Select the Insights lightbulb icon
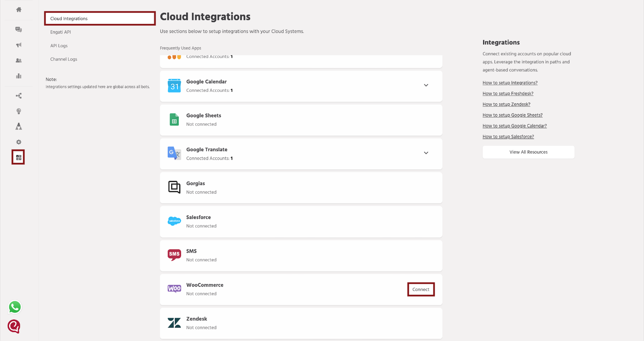644x341 pixels. pyautogui.click(x=19, y=111)
